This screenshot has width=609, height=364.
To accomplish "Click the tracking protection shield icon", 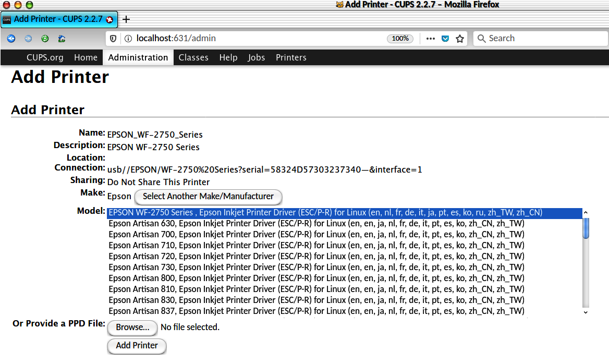I will point(113,39).
